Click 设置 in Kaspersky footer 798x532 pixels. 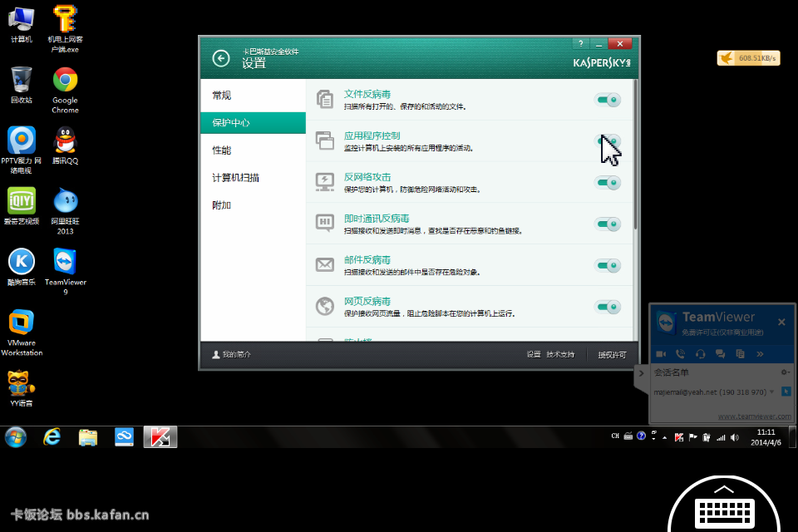[x=534, y=354]
